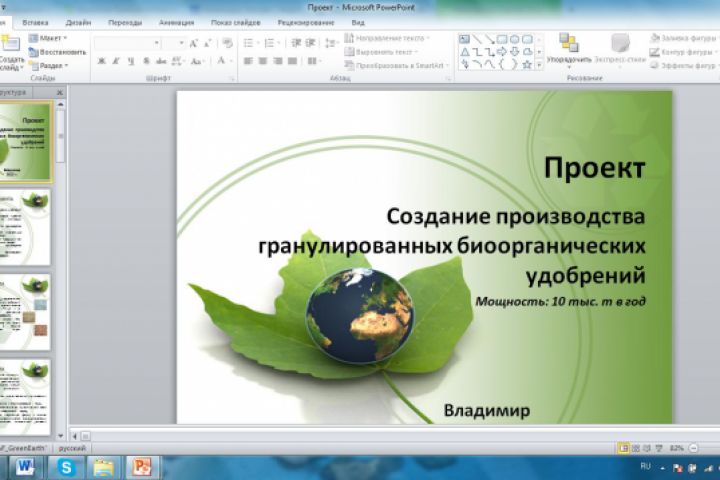Open Skype from the Windows taskbar
This screenshot has width=720, height=480.
[66, 468]
